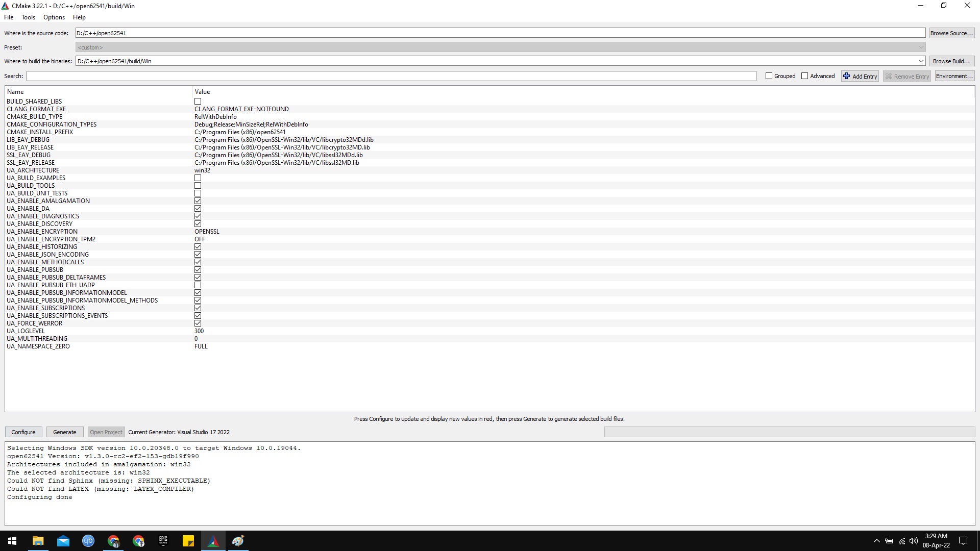The image size is (980, 551).
Task: Enable the Grouped checkbox
Action: (x=768, y=76)
